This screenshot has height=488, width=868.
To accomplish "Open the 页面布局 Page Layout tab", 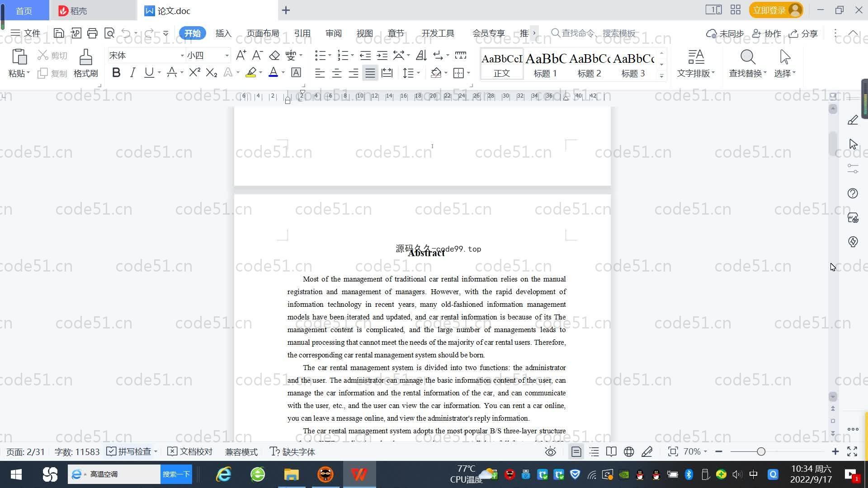I will 263,33.
